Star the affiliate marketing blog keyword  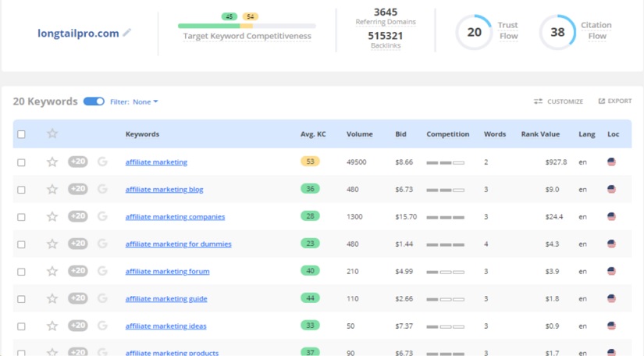pyautogui.click(x=52, y=189)
